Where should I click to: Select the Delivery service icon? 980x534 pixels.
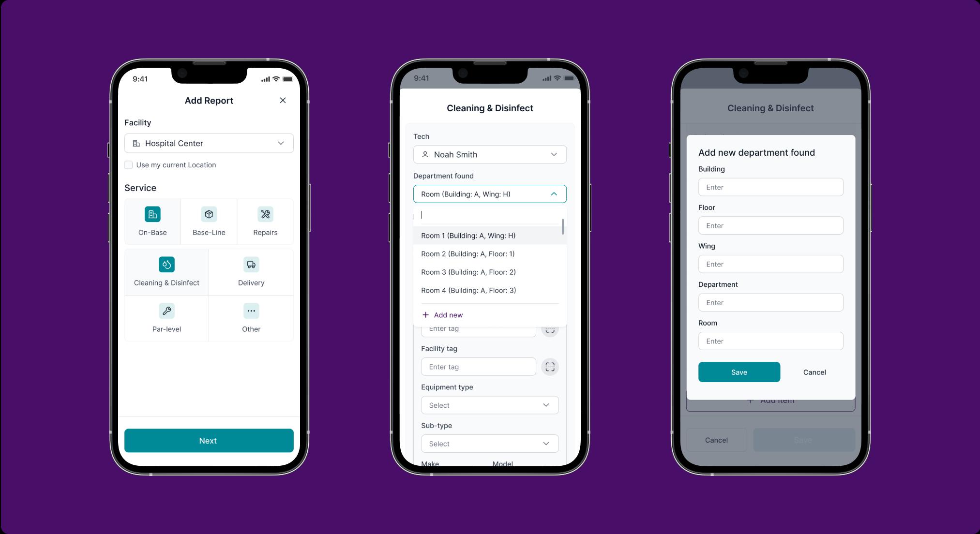(x=251, y=264)
